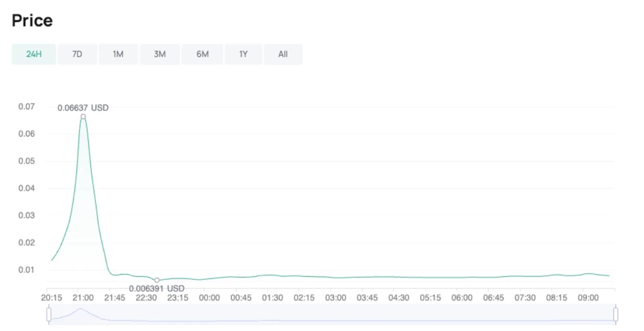The height and width of the screenshot is (331, 644).
Task: Select the 3M range tab
Action: (x=160, y=54)
